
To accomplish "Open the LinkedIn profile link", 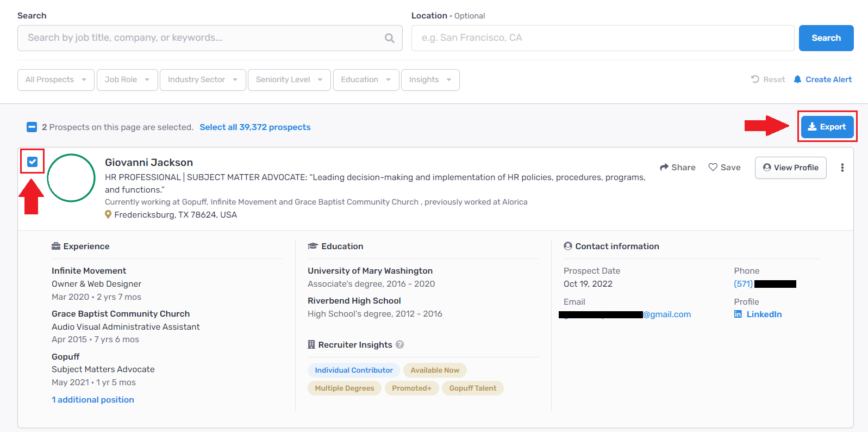I will point(764,314).
